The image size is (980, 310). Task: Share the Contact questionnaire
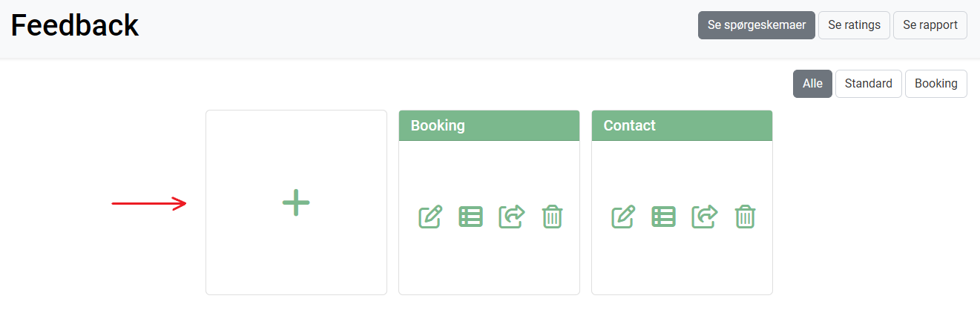click(x=705, y=217)
